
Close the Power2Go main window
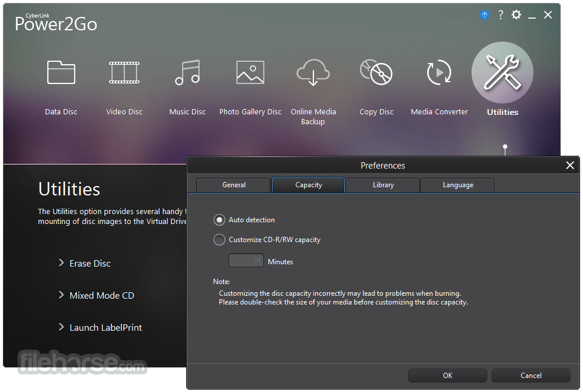point(548,15)
